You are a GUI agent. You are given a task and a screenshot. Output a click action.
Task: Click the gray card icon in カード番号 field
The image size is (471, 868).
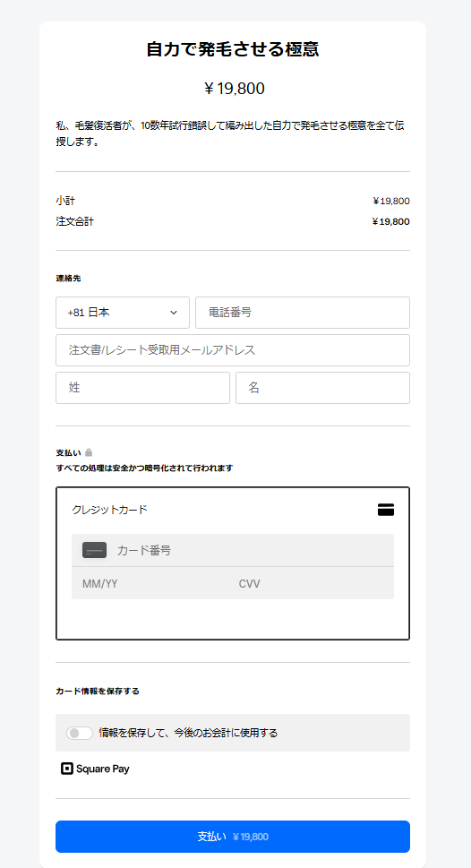95,550
